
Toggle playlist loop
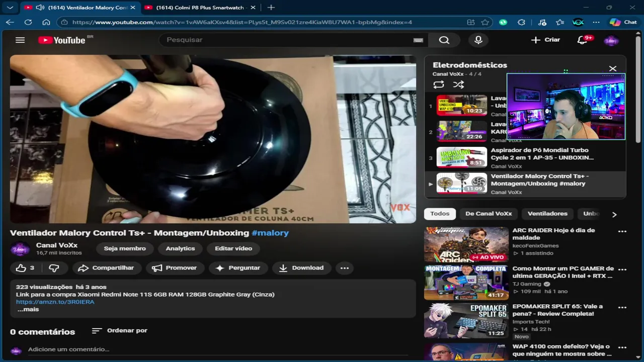(x=439, y=84)
